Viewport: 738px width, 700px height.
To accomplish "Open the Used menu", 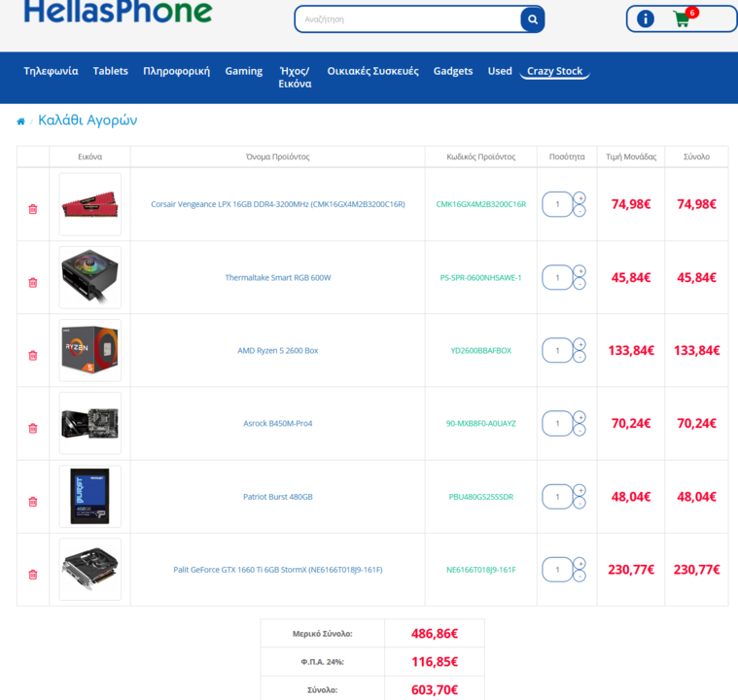I will (500, 71).
